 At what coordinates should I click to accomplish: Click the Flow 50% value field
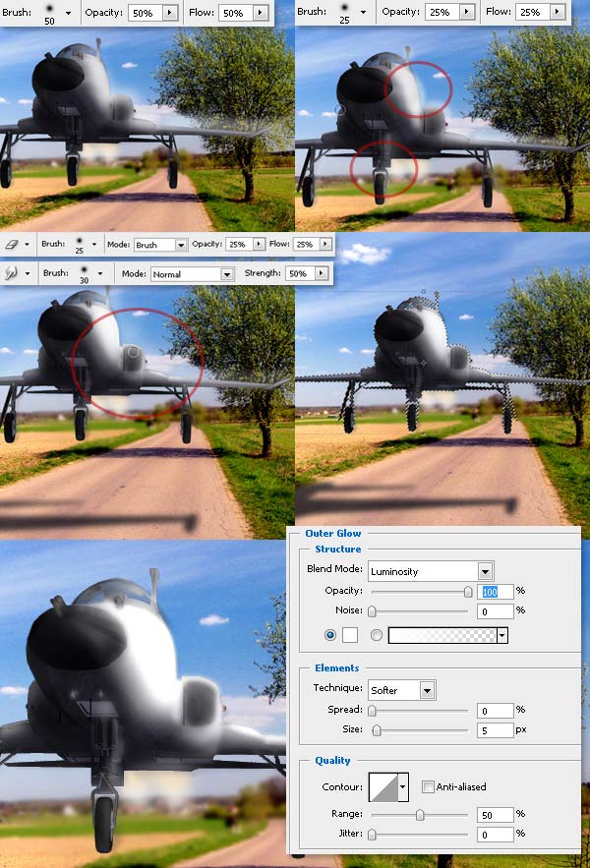click(x=236, y=13)
